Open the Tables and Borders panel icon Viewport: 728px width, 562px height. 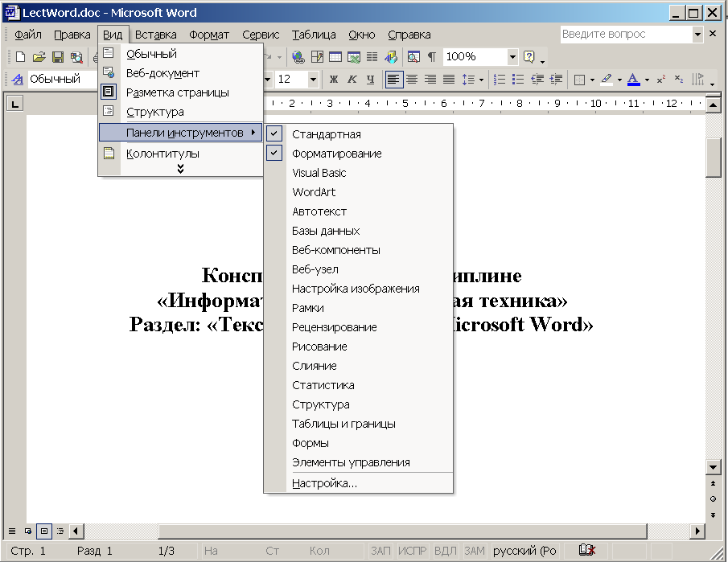click(317, 57)
